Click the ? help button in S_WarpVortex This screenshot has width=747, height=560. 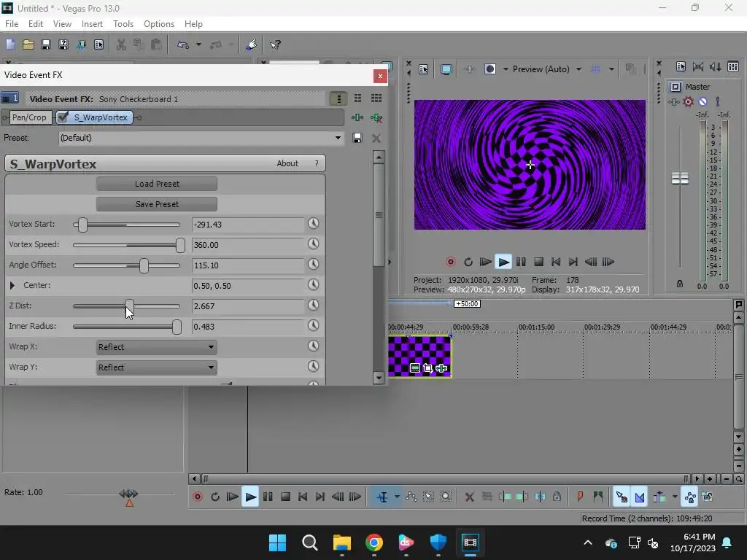(x=317, y=163)
